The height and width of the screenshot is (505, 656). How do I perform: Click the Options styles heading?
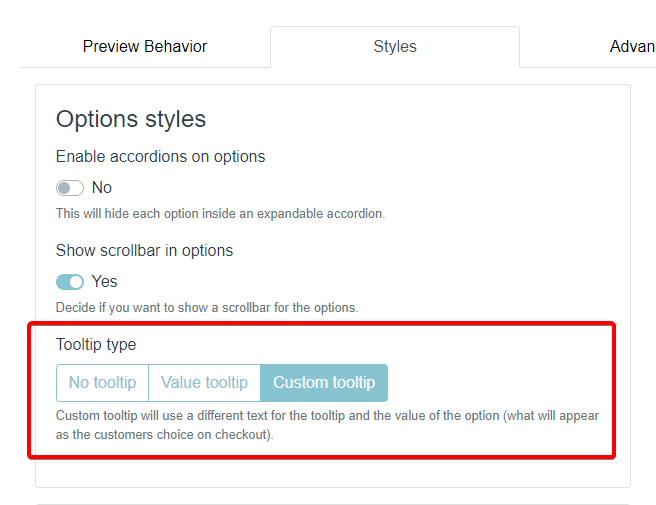tap(131, 119)
